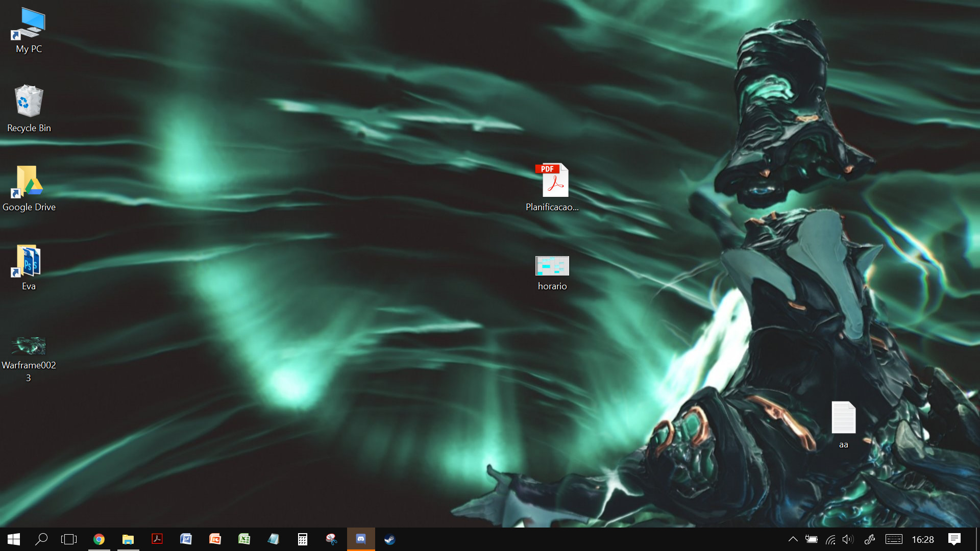Toggle the touch keyboard
This screenshot has height=551, width=980.
(x=894, y=539)
